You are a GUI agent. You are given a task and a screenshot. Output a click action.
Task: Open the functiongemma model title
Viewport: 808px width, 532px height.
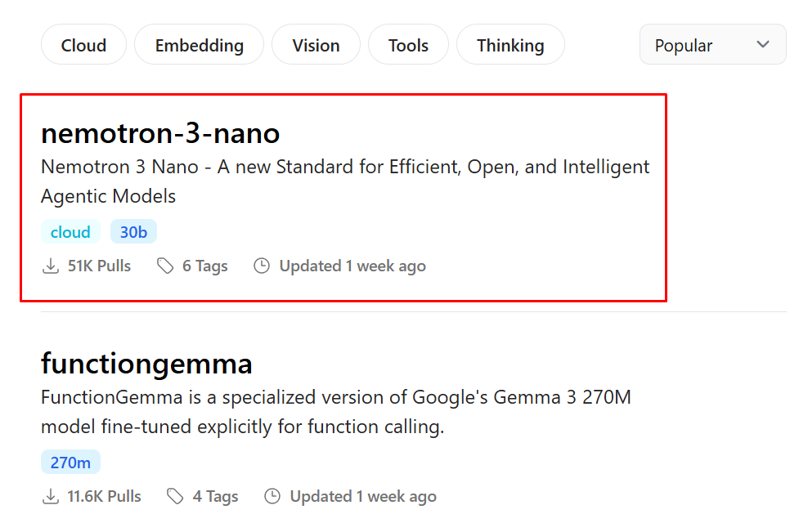(x=146, y=364)
